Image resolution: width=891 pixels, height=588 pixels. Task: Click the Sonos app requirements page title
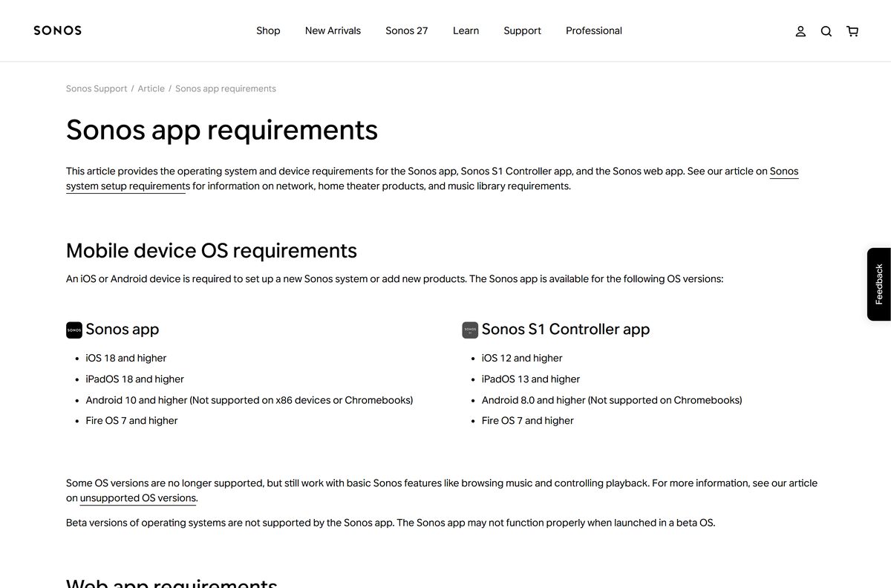pos(222,130)
